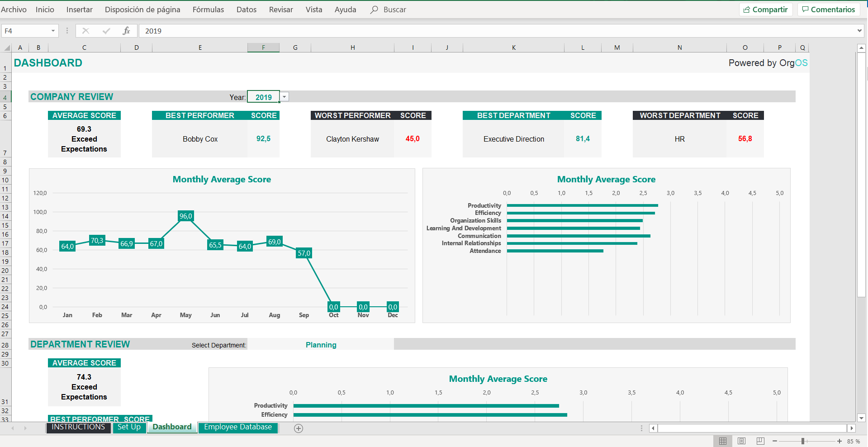868x447 pixels.
Task: Click the zoom out minus icon
Action: pos(775,441)
